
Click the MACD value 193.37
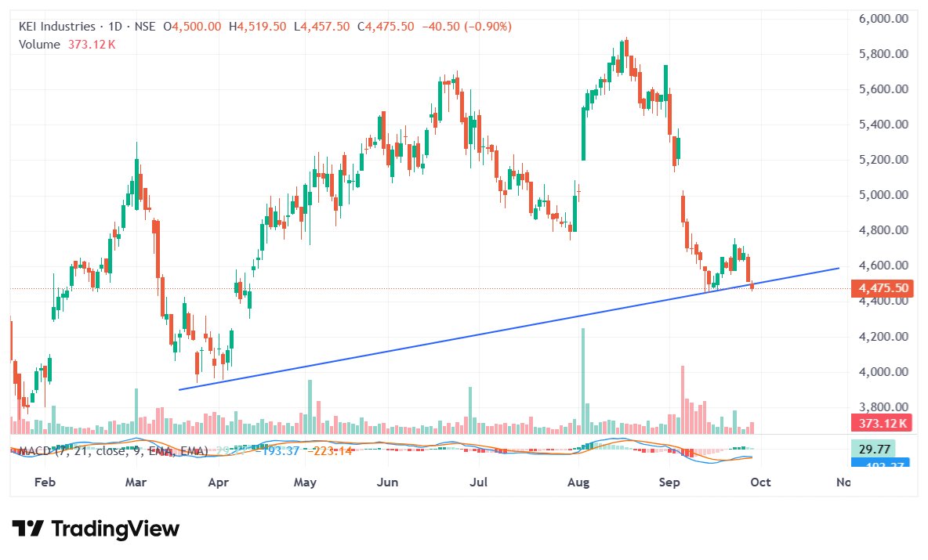(x=279, y=451)
